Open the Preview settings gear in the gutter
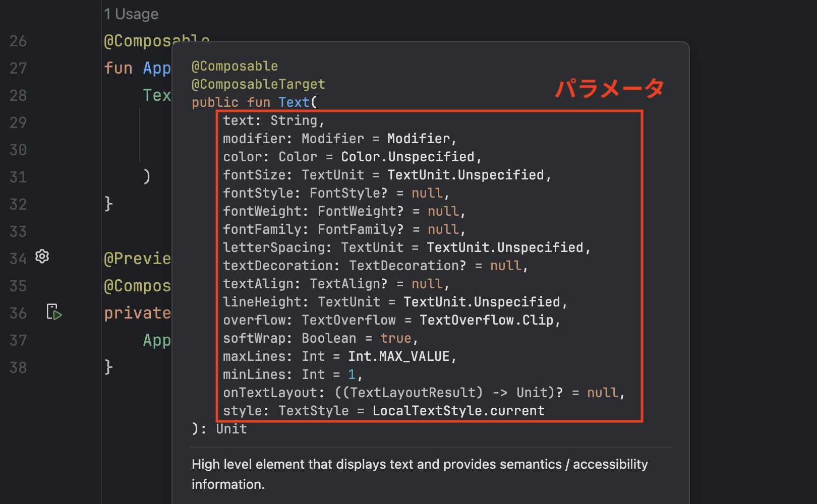This screenshot has width=817, height=504. point(42,257)
